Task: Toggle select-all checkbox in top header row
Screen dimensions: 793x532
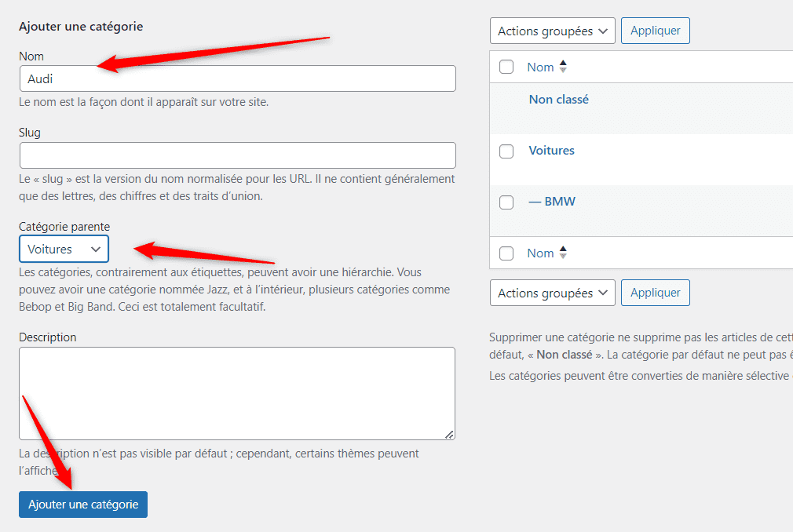Action: (506, 67)
